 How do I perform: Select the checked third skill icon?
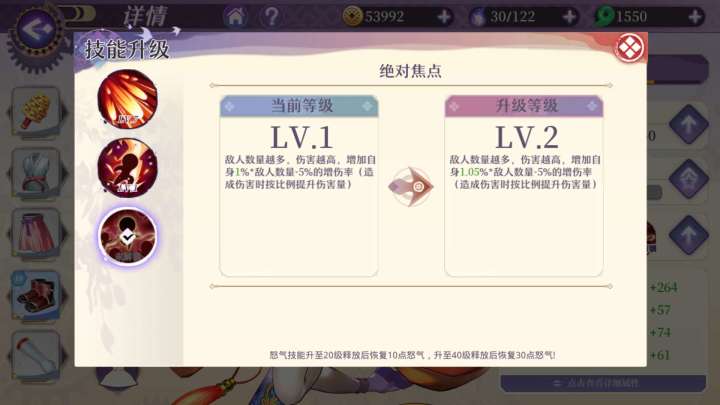(x=127, y=236)
